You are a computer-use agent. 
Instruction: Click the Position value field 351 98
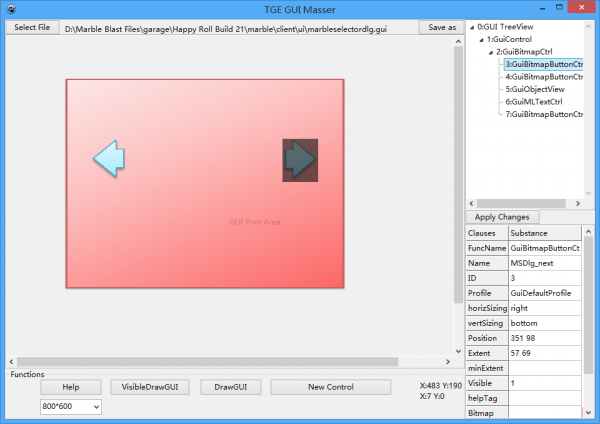tap(545, 338)
